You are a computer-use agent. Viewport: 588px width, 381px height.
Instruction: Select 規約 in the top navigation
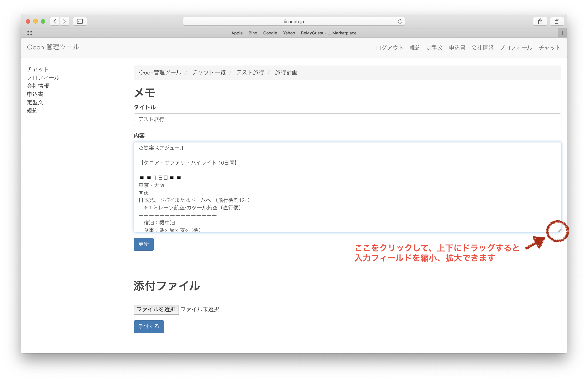(415, 48)
